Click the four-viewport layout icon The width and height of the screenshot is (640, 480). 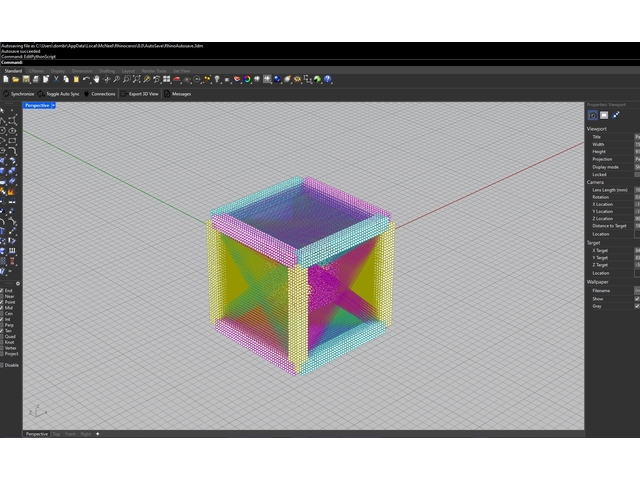(167, 79)
